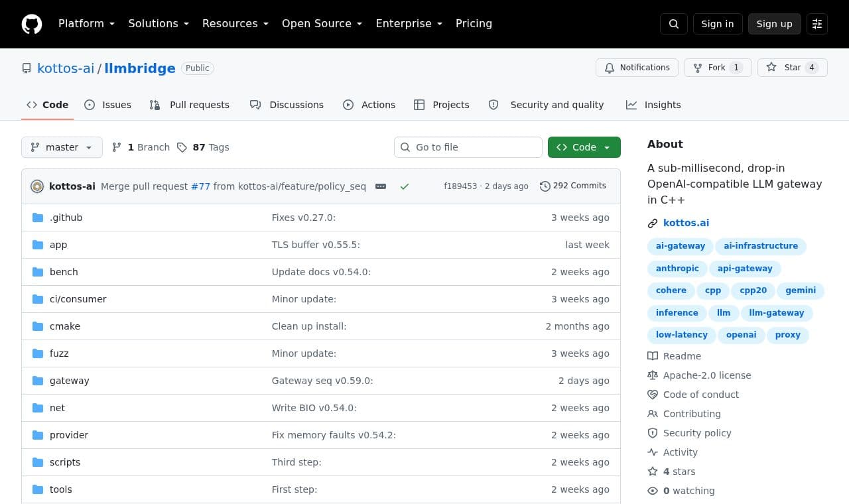Open commit hash f189453
The width and height of the screenshot is (849, 504).
click(460, 186)
